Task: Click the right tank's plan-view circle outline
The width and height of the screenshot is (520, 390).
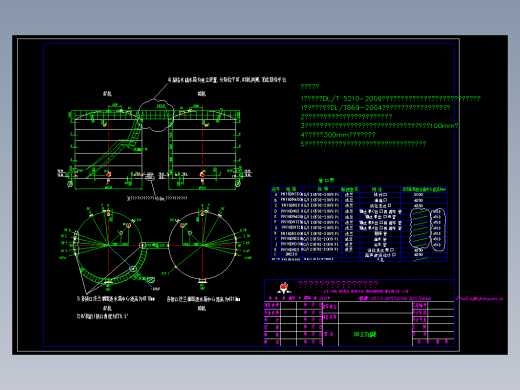Action: tap(202, 245)
